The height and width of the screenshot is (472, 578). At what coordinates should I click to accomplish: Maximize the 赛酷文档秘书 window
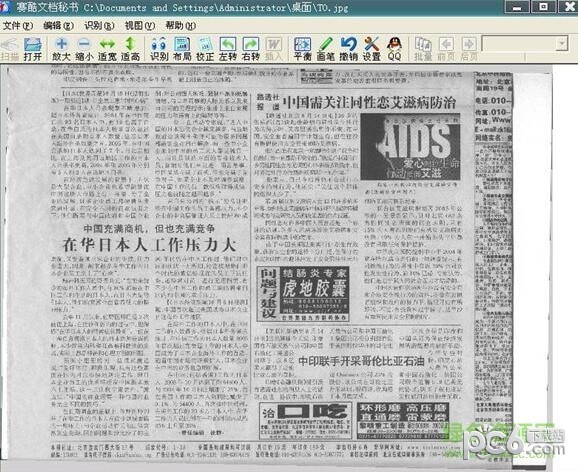pos(543,7)
